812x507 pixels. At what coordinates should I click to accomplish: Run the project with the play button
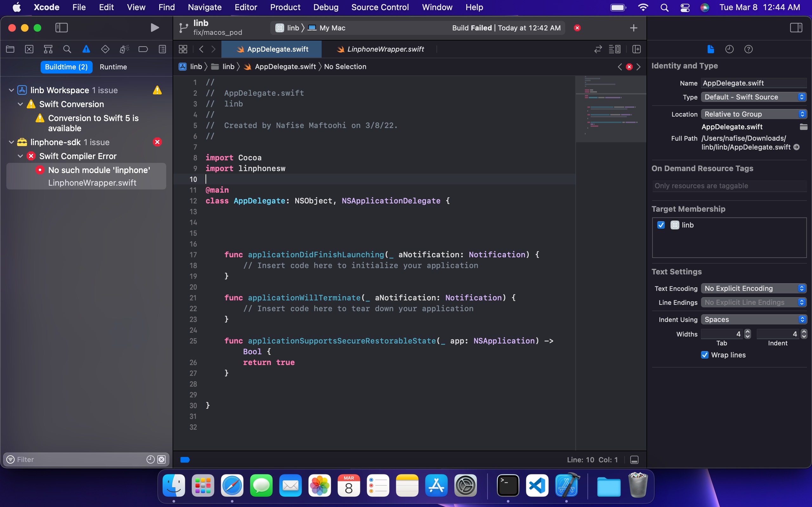click(x=154, y=28)
